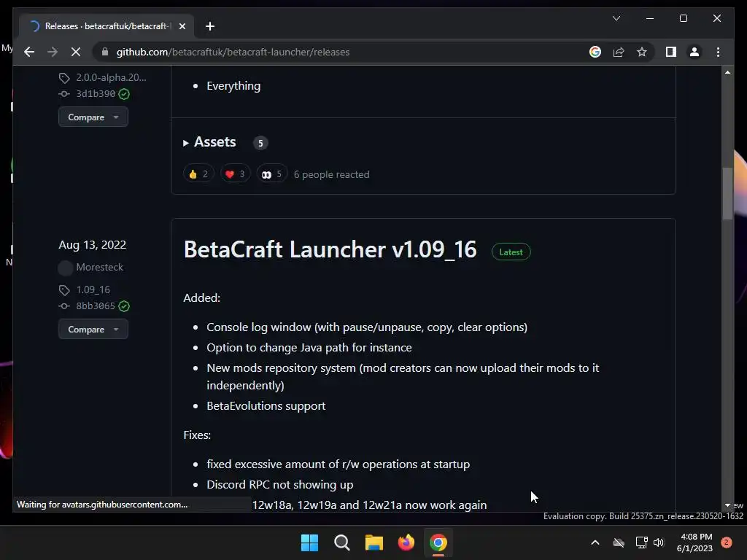Show hidden system tray icons
747x560 pixels.
coord(595,542)
